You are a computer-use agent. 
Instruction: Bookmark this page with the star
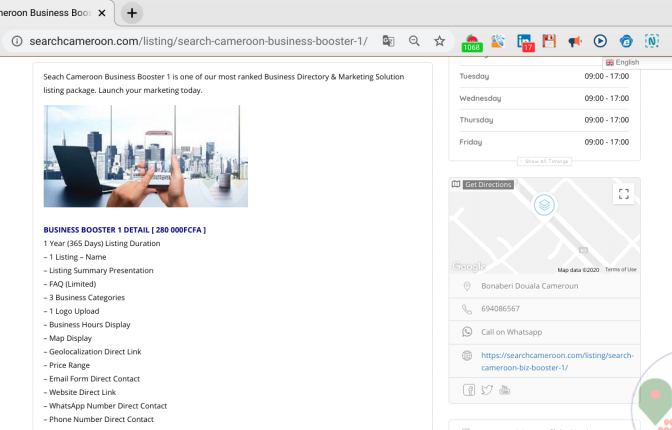(439, 41)
